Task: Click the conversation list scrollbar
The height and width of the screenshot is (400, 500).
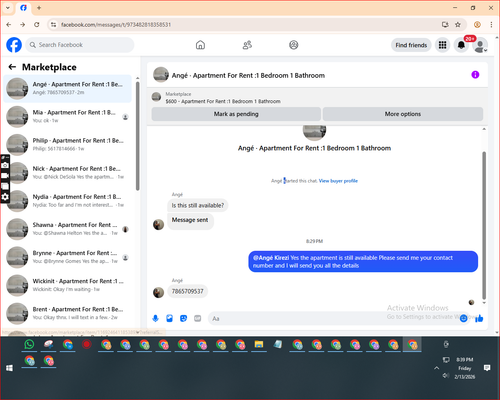Action: (137, 137)
